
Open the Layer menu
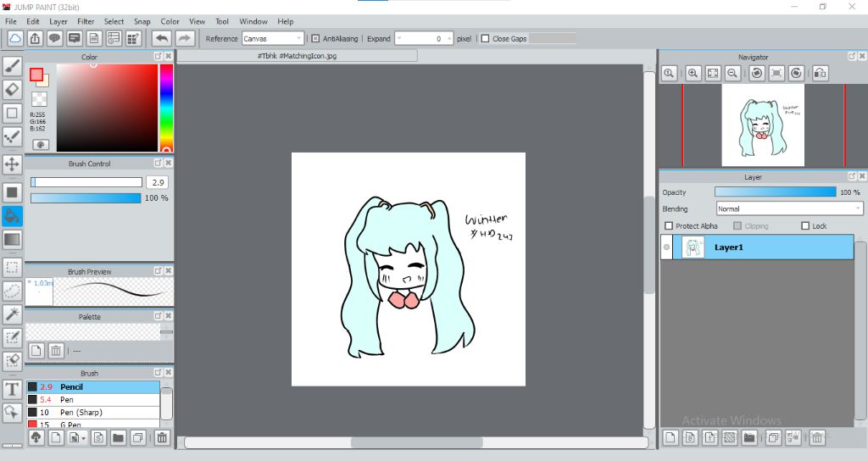point(58,21)
